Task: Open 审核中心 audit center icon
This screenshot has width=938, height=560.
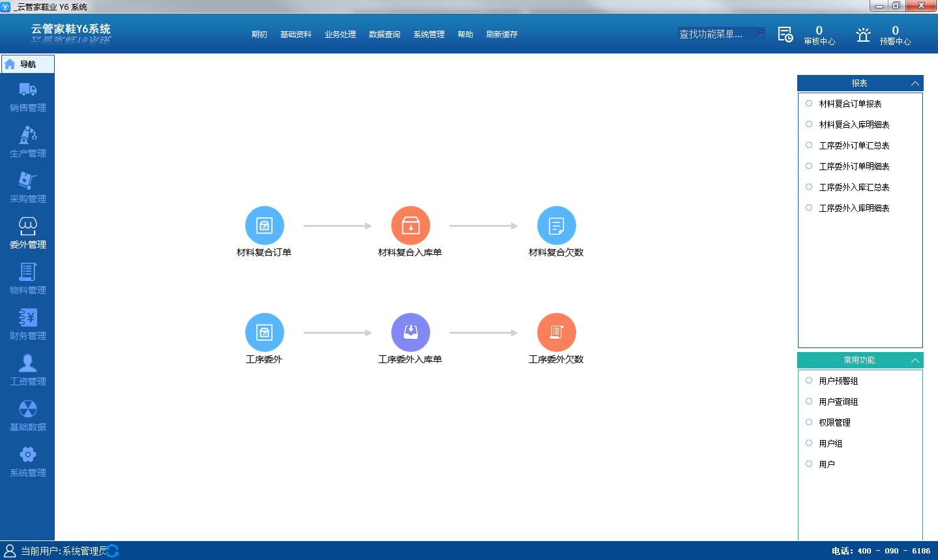Action: point(785,35)
